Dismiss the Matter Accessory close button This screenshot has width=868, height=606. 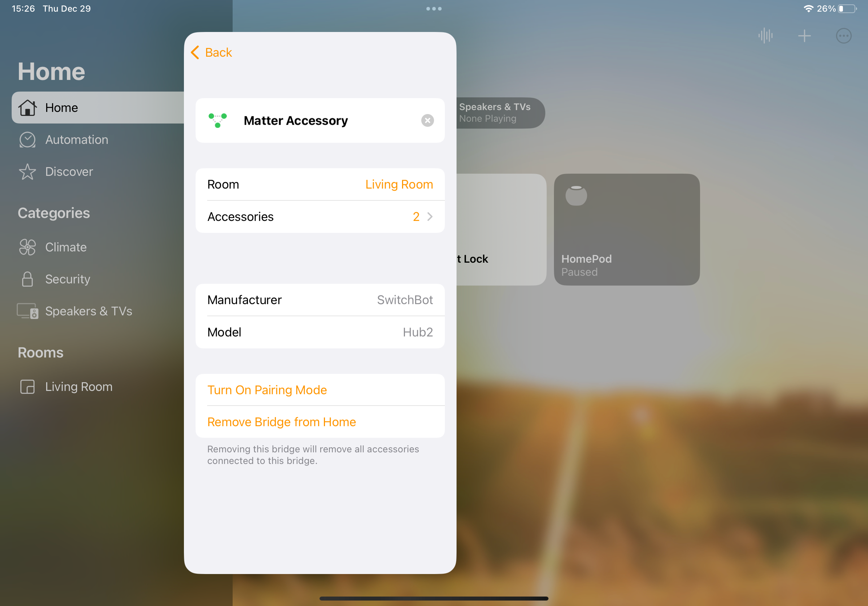pos(427,121)
